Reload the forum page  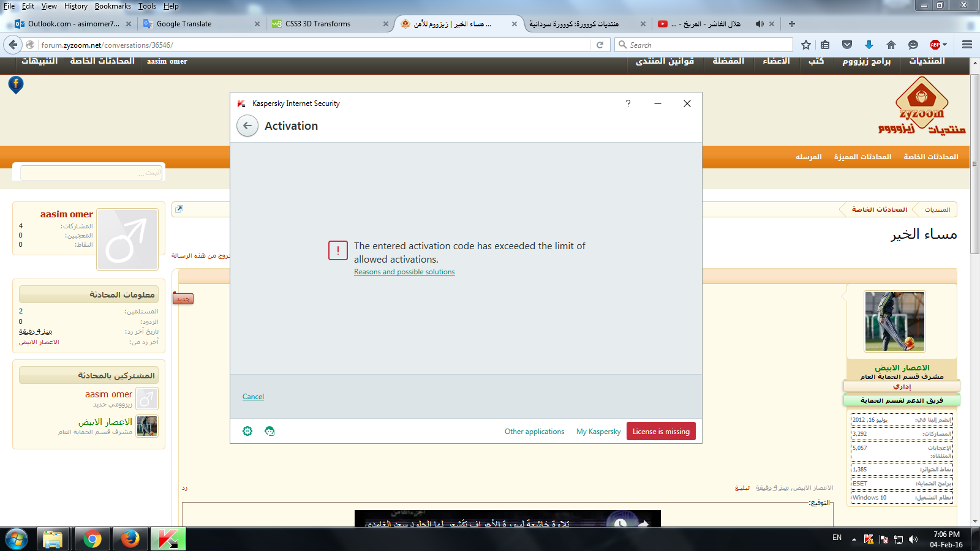click(600, 45)
